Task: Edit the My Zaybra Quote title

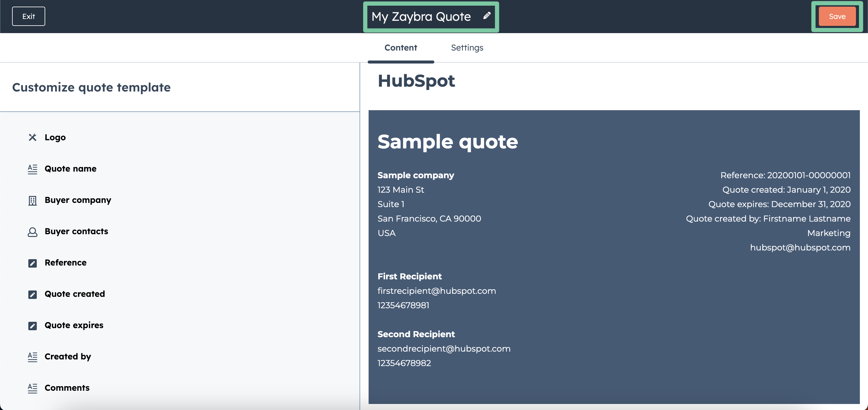Action: (421, 17)
